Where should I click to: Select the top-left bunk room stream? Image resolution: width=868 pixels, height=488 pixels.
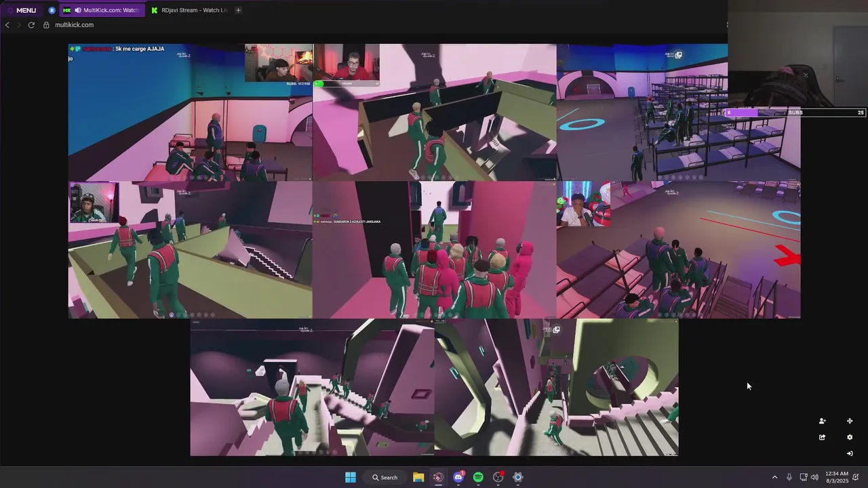(x=190, y=113)
